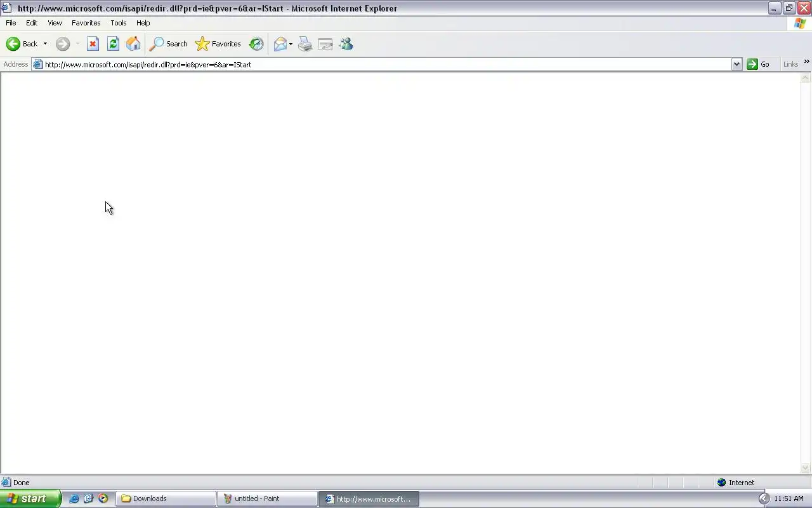The image size is (812, 508).
Task: Open the Tools menu
Action: pyautogui.click(x=119, y=23)
